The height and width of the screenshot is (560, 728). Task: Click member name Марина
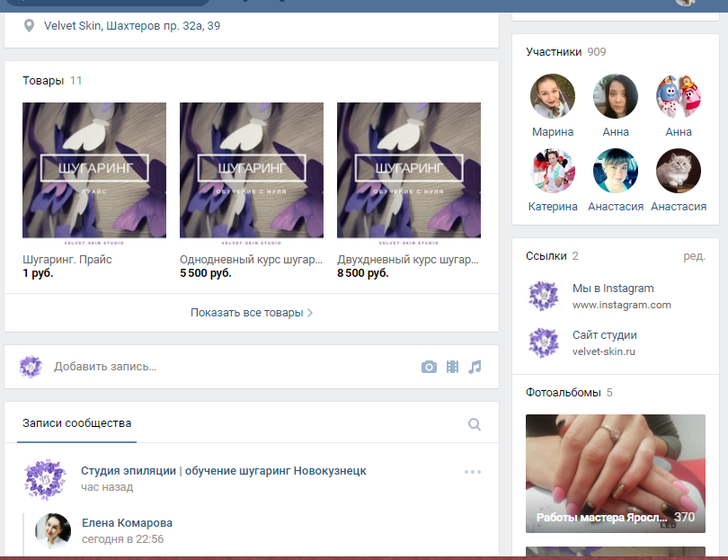[553, 132]
